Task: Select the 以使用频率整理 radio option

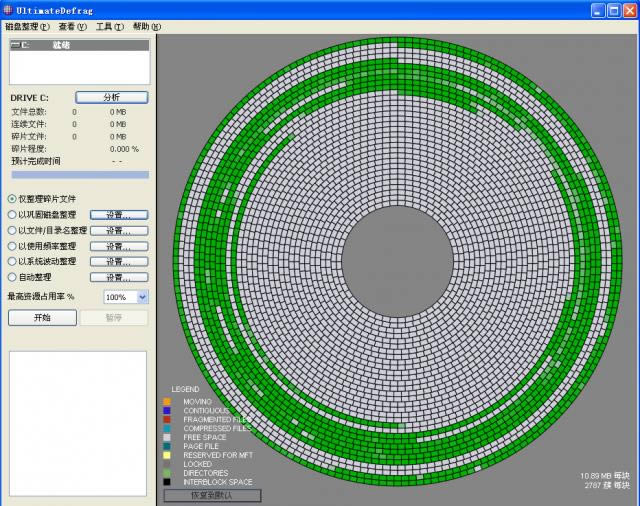Action: pyautogui.click(x=12, y=246)
